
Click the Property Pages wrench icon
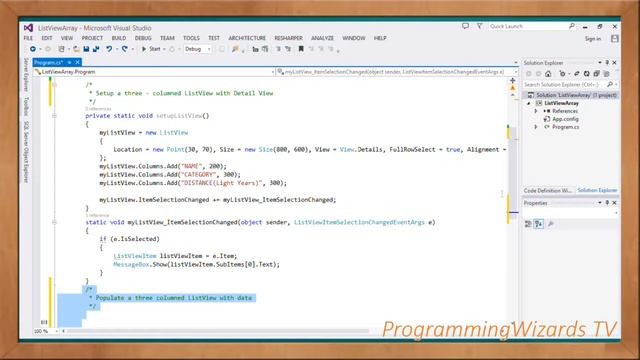point(551,224)
